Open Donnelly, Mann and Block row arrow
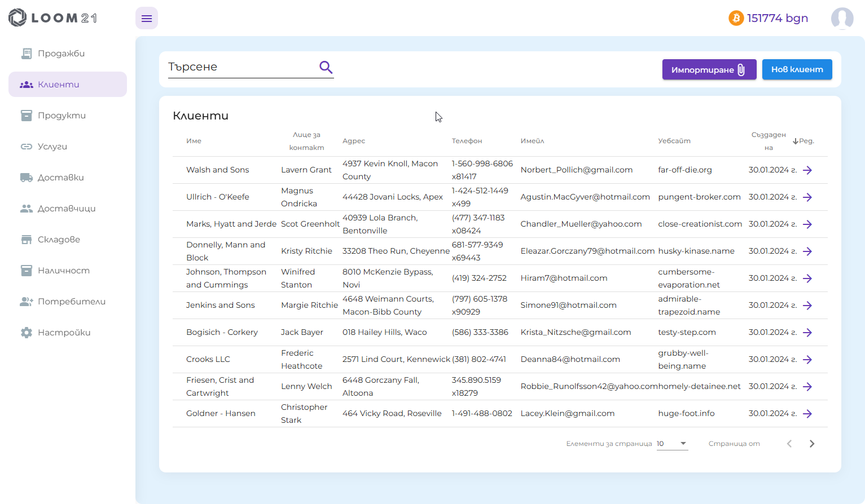The width and height of the screenshot is (865, 504). 807,251
